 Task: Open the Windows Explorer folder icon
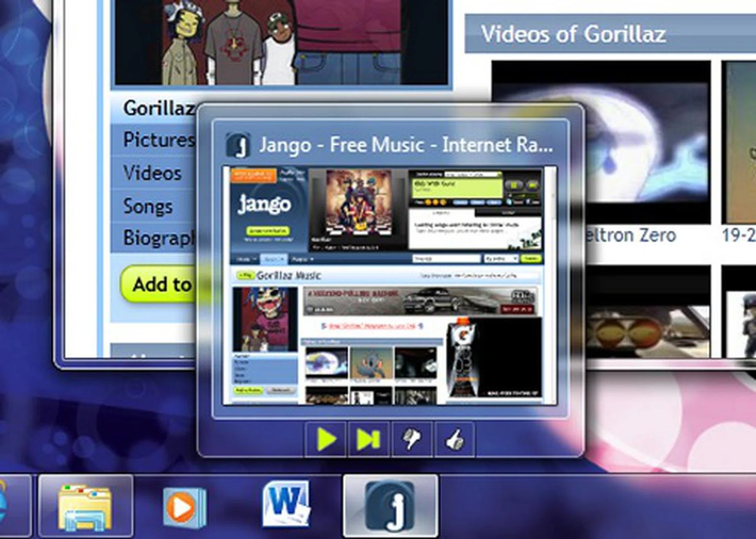[85, 507]
